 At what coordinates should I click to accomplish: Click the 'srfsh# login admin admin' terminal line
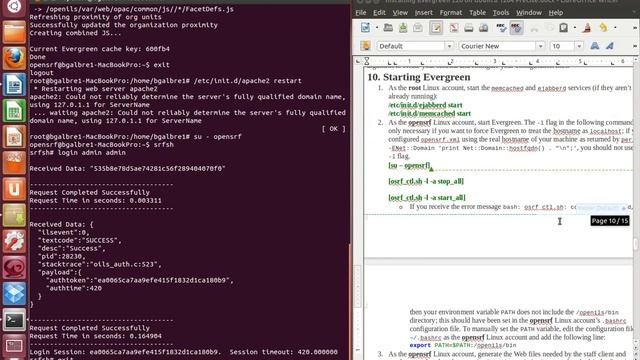(x=78, y=153)
